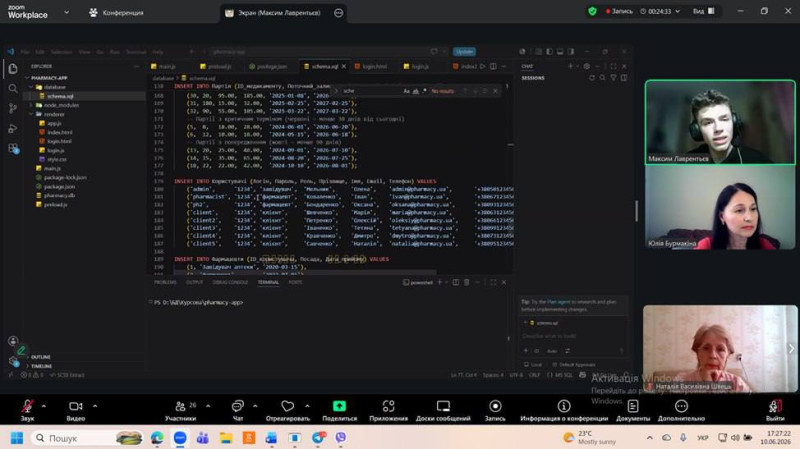
Task: Refresh the chat sessions list
Action: (x=592, y=78)
